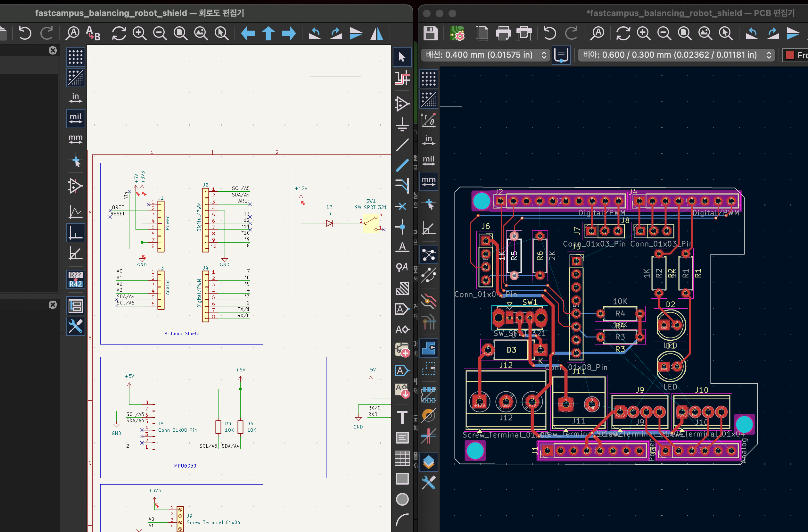Switch PCB units to mils
Image resolution: width=808 pixels, height=532 pixels.
point(429,160)
